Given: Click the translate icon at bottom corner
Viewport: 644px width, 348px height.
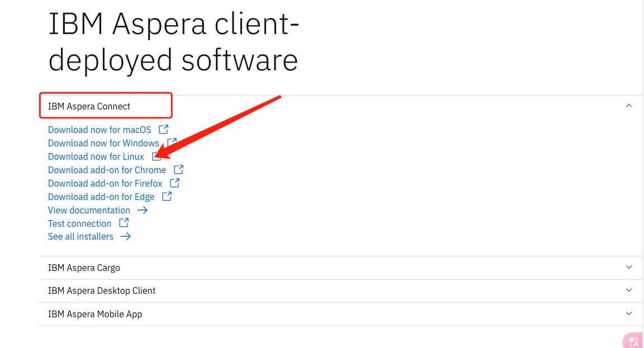Looking at the screenshot, I should tap(633, 341).
